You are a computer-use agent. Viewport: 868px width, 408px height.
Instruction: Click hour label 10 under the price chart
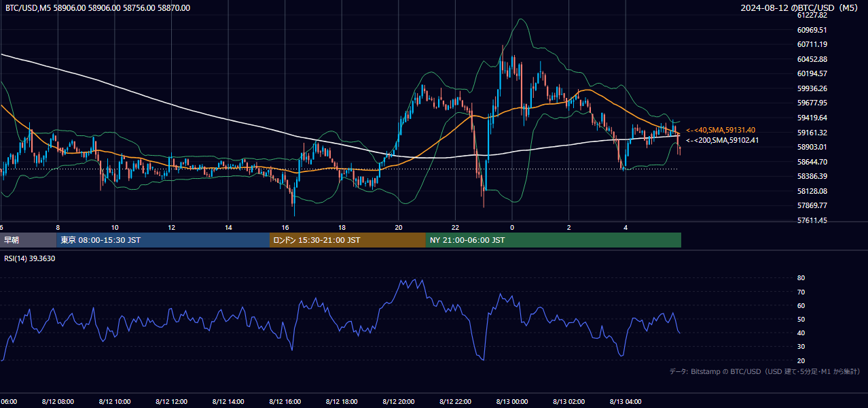tap(115, 227)
